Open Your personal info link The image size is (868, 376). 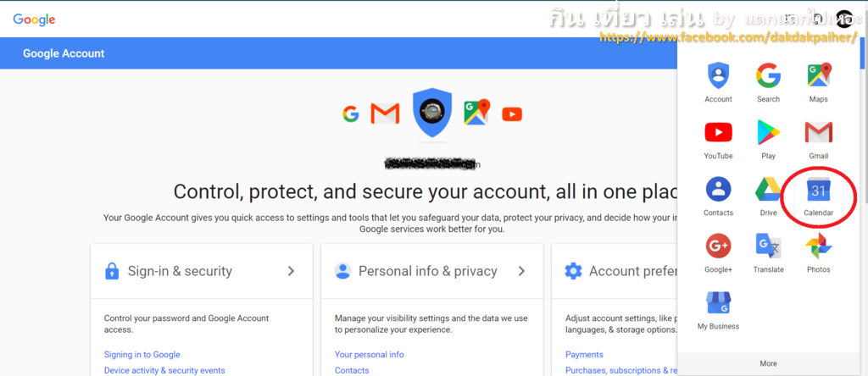[x=370, y=355]
